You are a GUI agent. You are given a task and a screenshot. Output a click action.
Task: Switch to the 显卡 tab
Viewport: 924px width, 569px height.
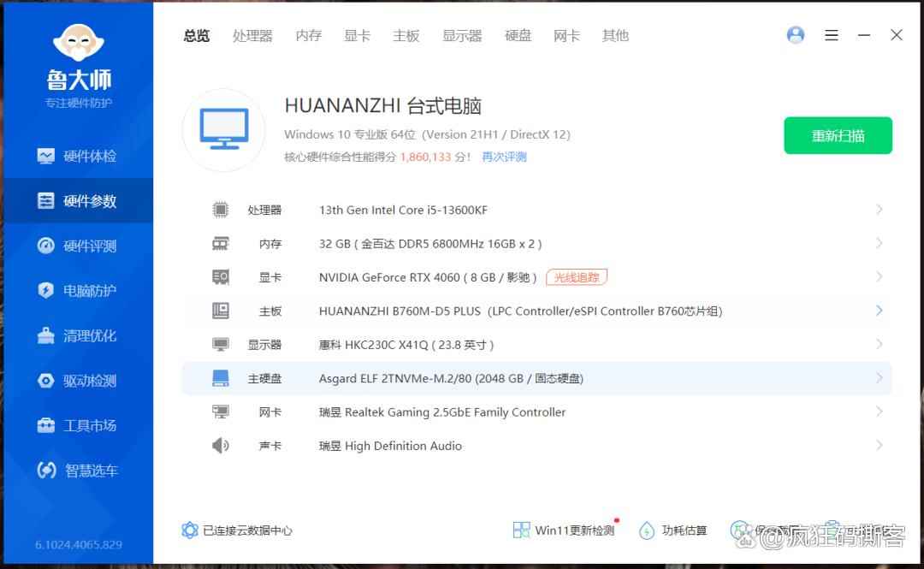[x=357, y=36]
